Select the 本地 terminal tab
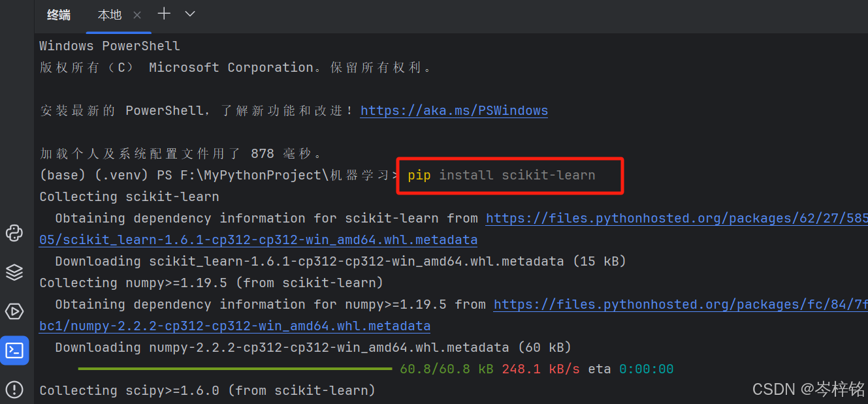The image size is (868, 404). click(x=110, y=15)
